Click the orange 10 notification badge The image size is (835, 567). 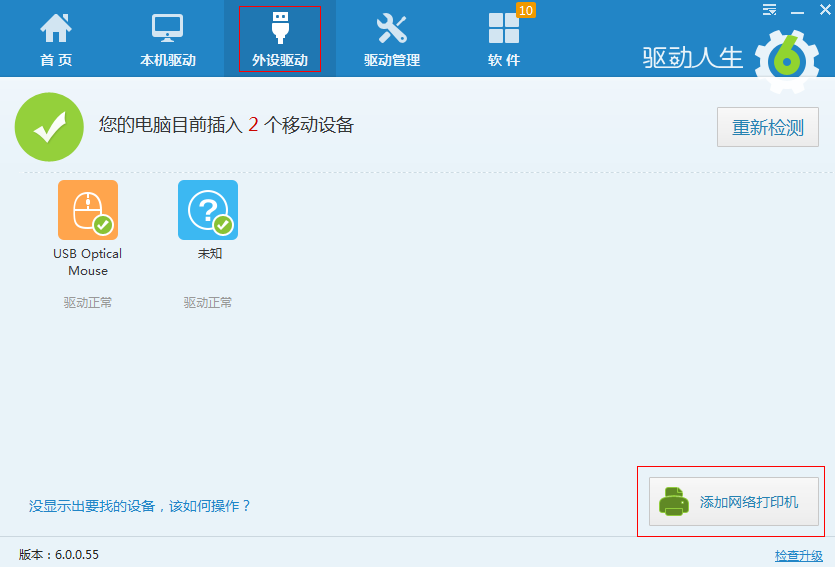tap(525, 11)
